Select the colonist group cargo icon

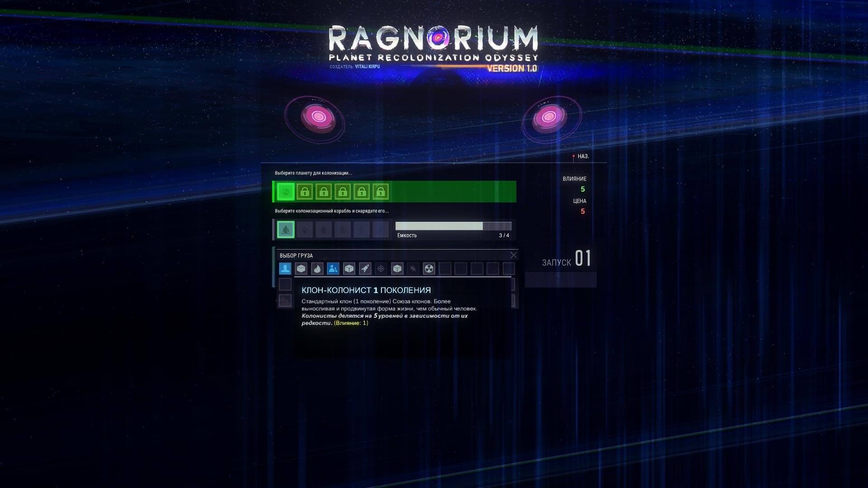333,269
